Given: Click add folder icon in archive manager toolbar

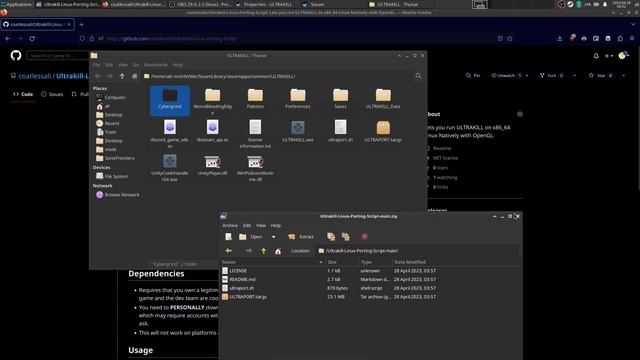Looking at the screenshot, I should (346, 237).
